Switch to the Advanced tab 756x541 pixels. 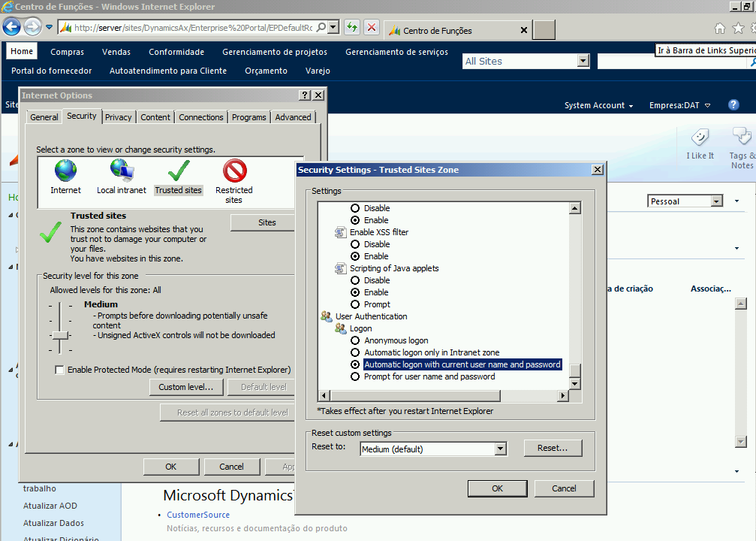(293, 117)
